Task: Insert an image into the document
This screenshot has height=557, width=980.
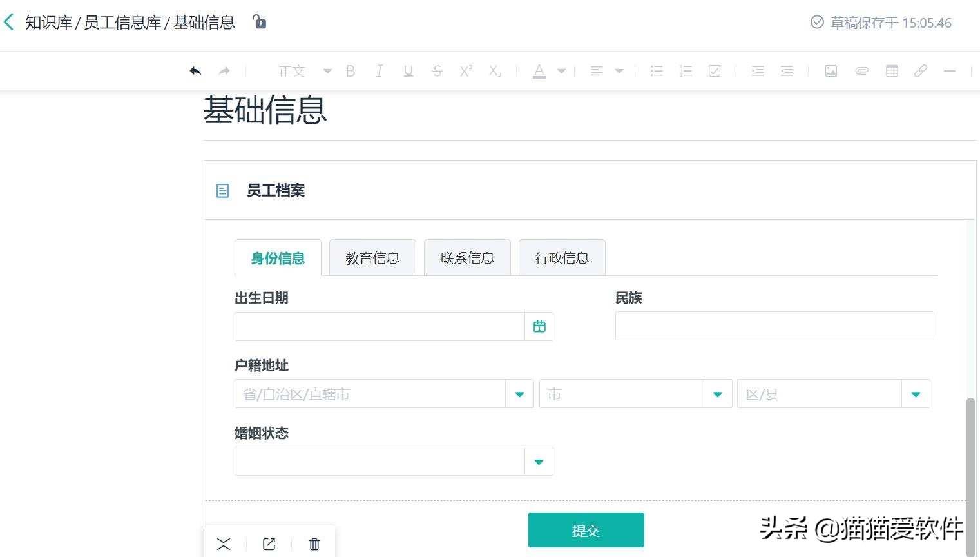Action: (x=831, y=71)
